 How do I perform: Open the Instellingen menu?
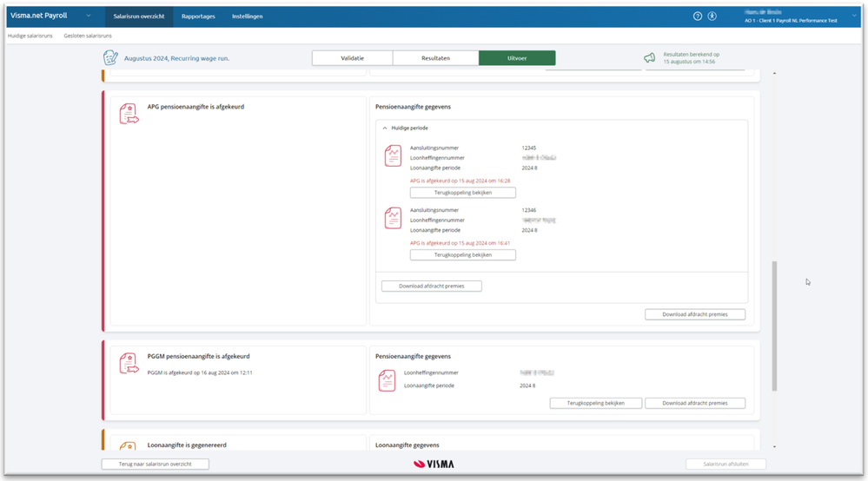247,16
